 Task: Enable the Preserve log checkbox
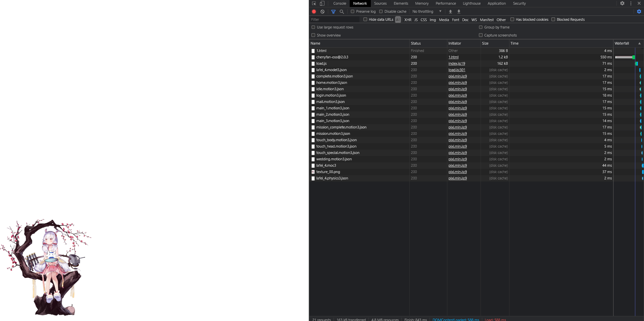tap(353, 11)
